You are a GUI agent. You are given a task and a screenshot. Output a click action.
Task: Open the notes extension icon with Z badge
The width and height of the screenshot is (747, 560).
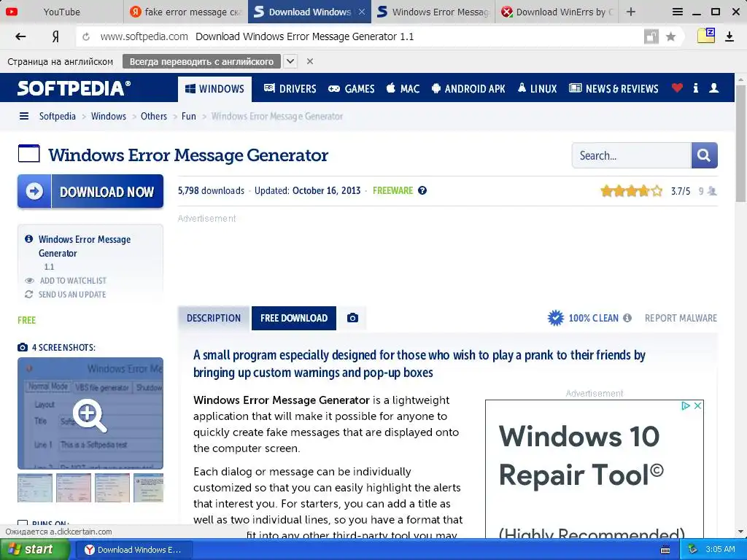[706, 36]
